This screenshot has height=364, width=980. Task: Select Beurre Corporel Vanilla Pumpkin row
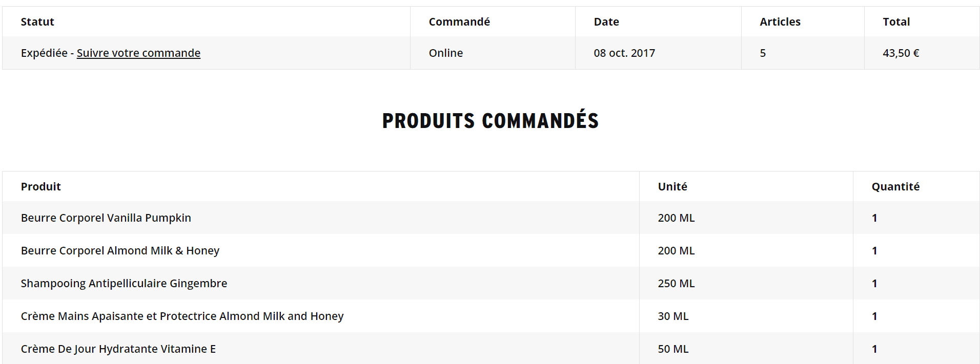click(x=106, y=218)
